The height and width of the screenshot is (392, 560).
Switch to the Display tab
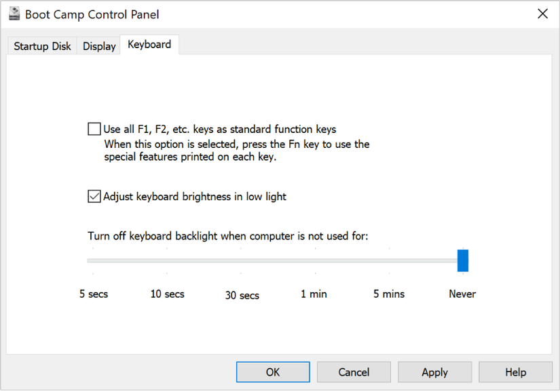98,45
